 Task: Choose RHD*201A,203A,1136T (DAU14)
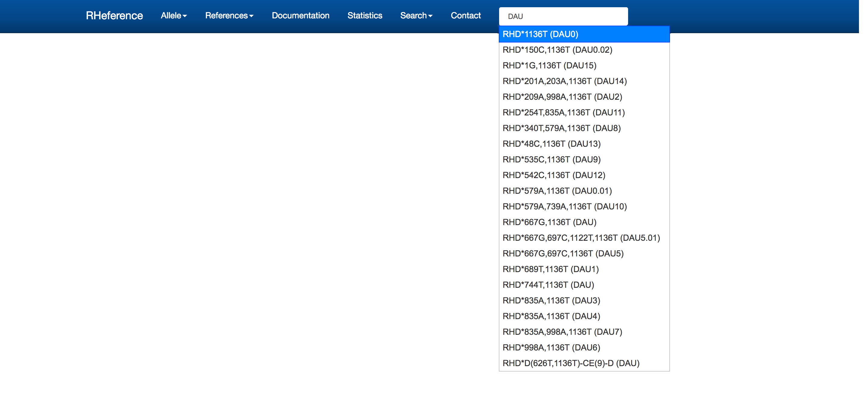pos(584,81)
